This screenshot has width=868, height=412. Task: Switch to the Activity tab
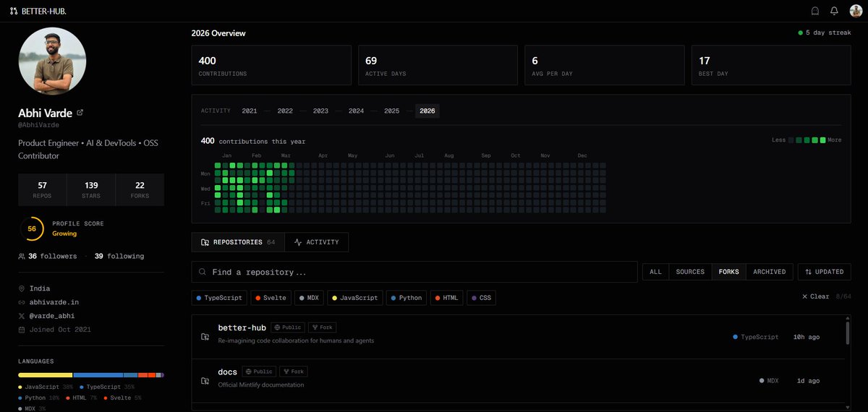(x=316, y=242)
